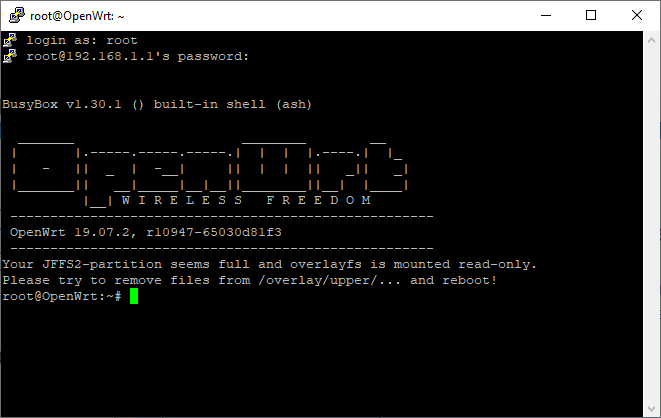Maximize the root@OpenWrt PuTTY window

coord(591,16)
